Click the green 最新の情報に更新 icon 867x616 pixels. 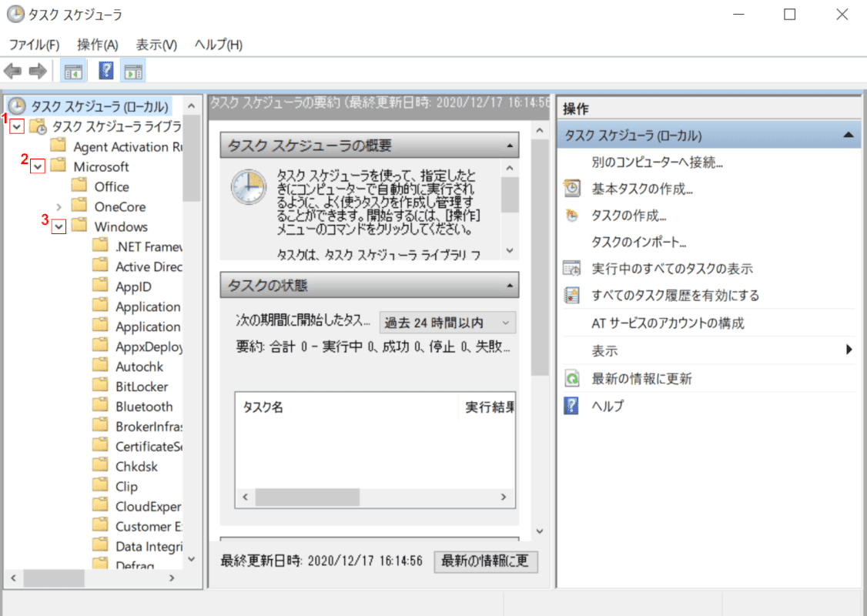[572, 378]
